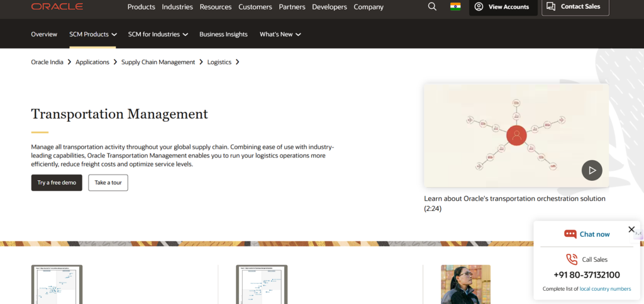Click the Chat now speech bubble icon
Image resolution: width=644 pixels, height=304 pixels.
click(570, 234)
